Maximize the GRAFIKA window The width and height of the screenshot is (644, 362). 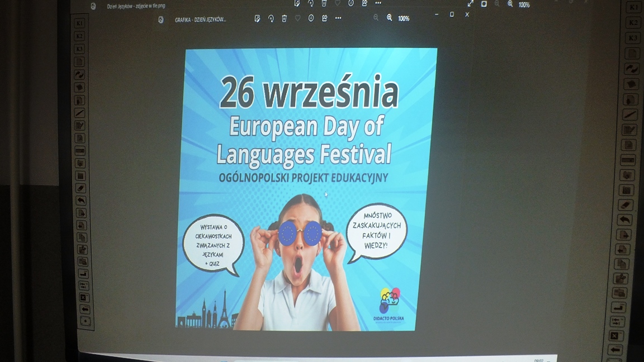(x=452, y=15)
